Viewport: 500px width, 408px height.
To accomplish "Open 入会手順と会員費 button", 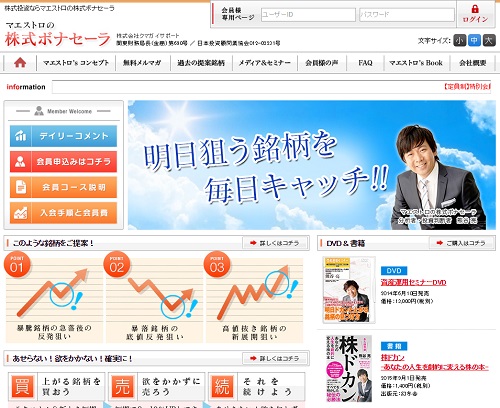I will [x=63, y=213].
